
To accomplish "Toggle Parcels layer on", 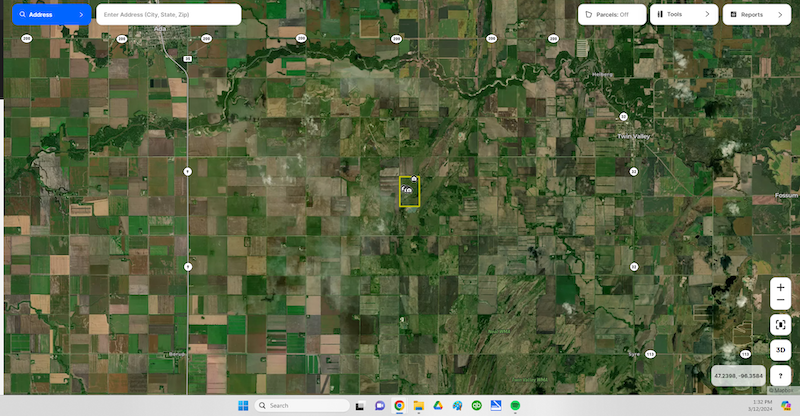I will tap(612, 14).
